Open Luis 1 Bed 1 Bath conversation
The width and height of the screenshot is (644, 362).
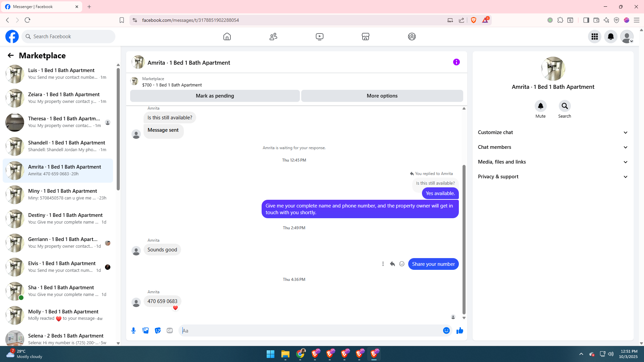click(58, 74)
